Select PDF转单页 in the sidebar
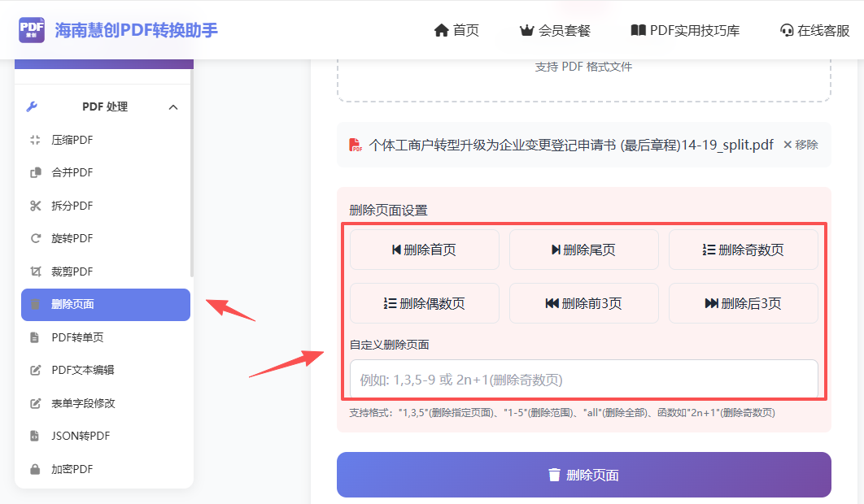864x504 pixels. coord(105,337)
